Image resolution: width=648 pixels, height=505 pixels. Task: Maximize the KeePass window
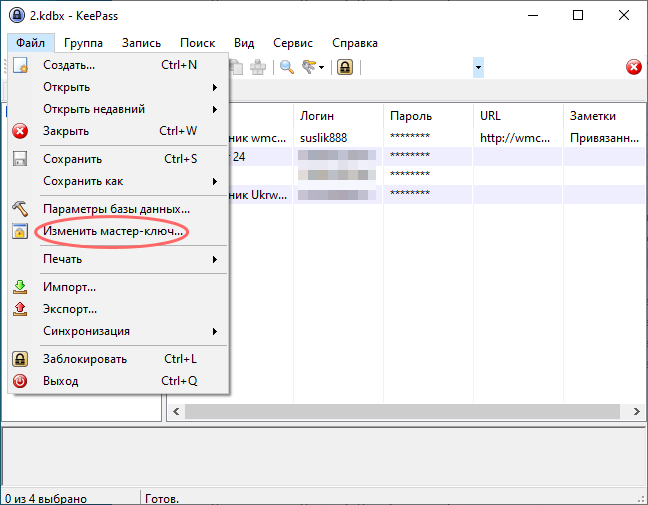click(578, 16)
